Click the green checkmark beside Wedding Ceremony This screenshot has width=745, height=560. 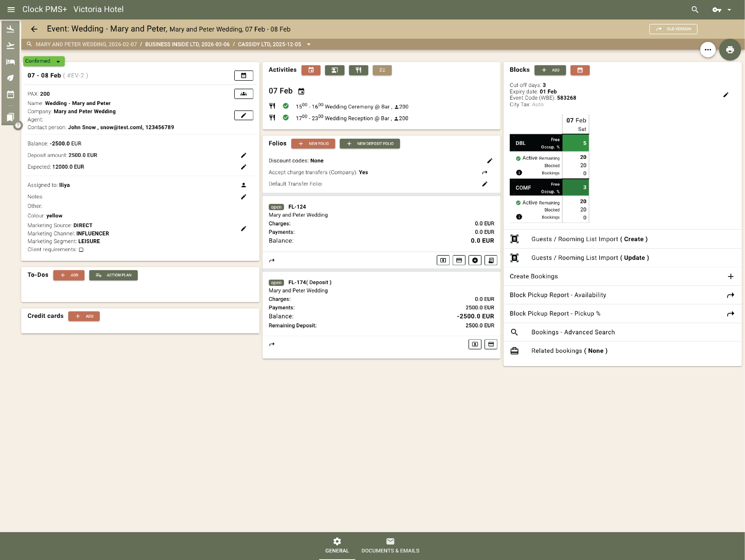(x=285, y=106)
